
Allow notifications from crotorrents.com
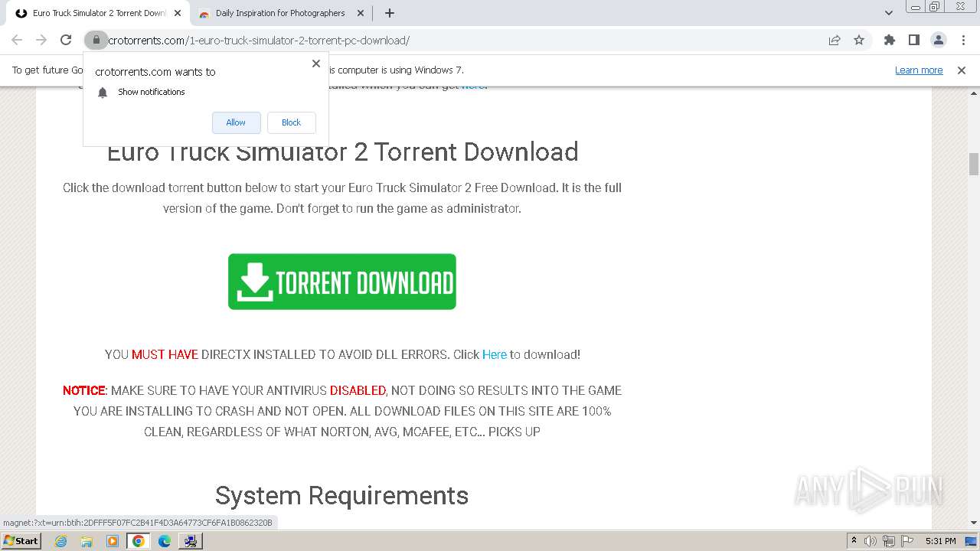coord(236,122)
